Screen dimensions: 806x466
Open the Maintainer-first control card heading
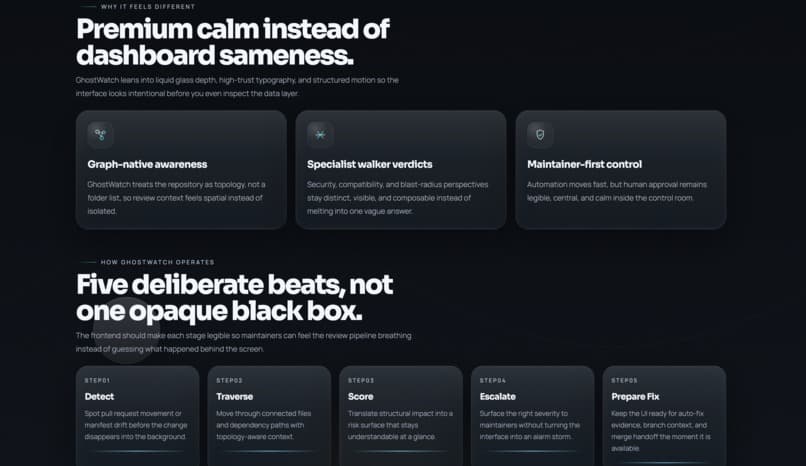click(584, 164)
